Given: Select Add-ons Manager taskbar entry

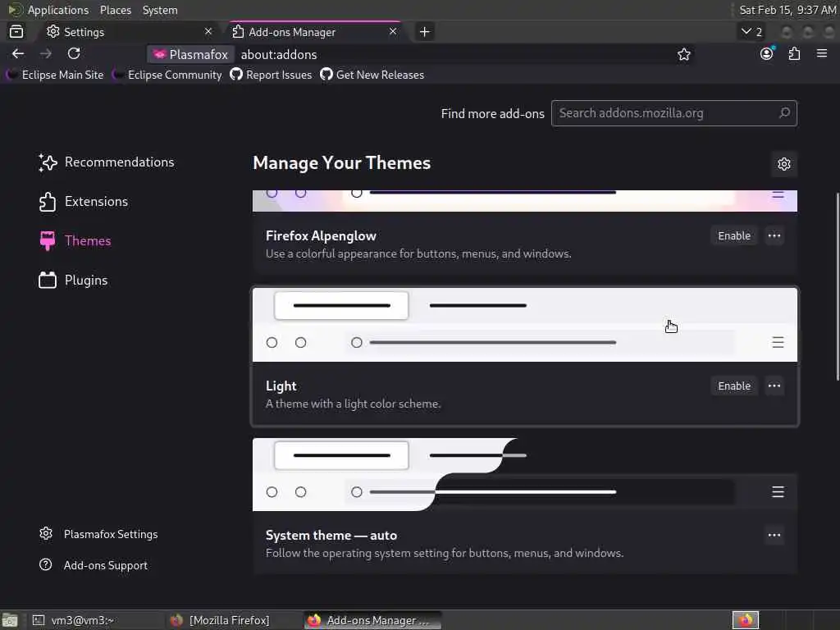Looking at the screenshot, I should (373, 620).
